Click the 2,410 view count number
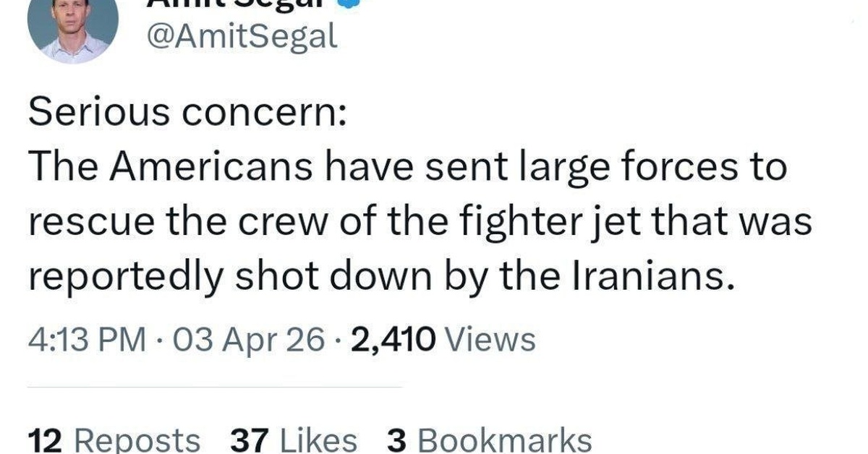Viewport: 868px width, 454px height. click(393, 339)
